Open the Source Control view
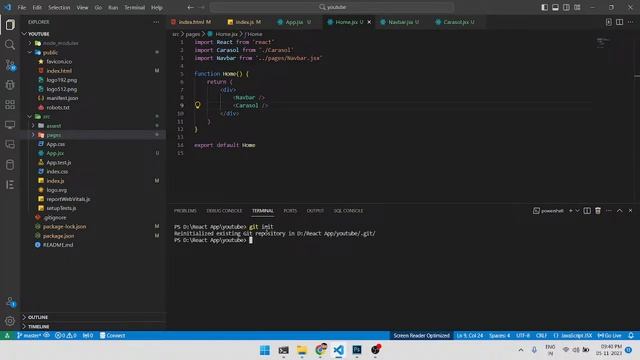 click(x=10, y=65)
